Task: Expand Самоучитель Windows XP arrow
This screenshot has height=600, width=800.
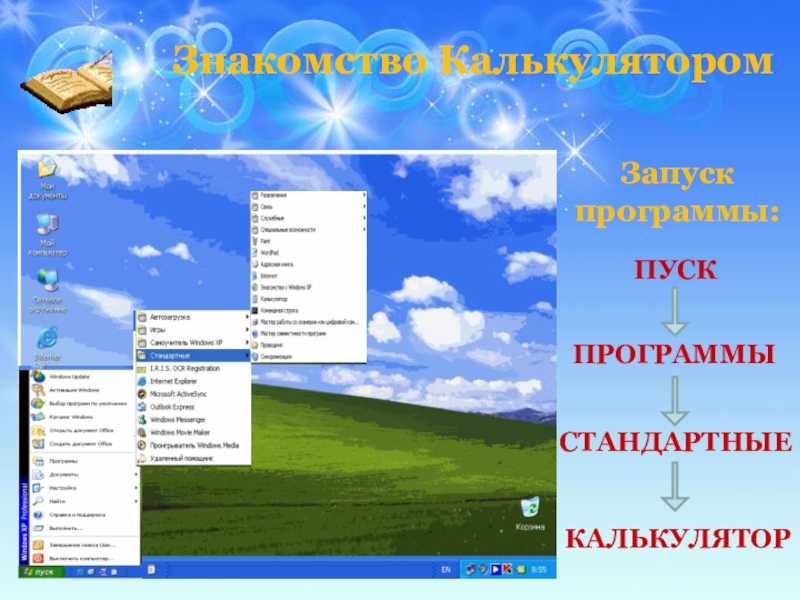Action: pos(247,342)
